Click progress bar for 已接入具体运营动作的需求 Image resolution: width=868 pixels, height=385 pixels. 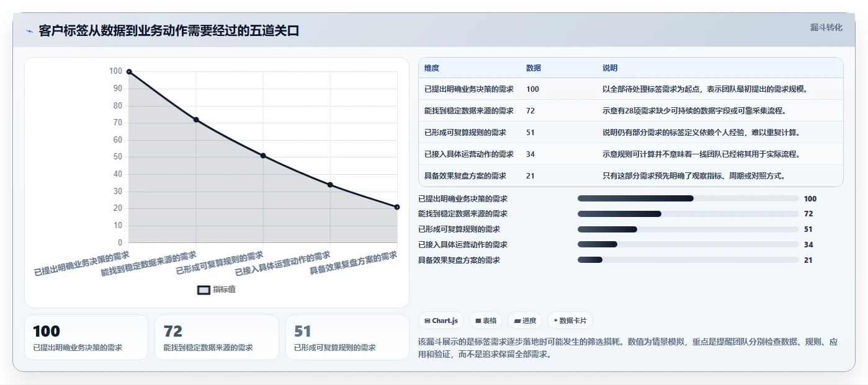(x=688, y=245)
